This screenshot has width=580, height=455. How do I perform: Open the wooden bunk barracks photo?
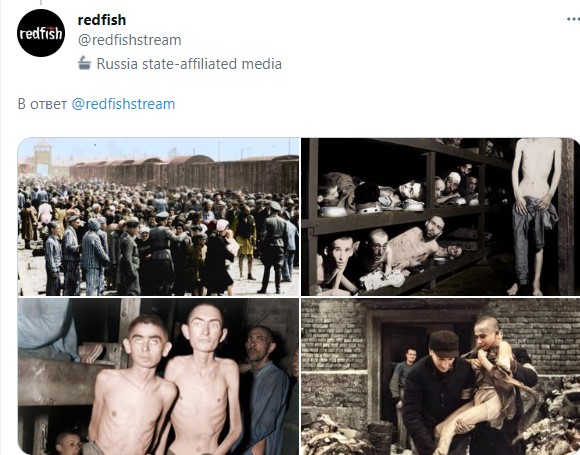440,217
